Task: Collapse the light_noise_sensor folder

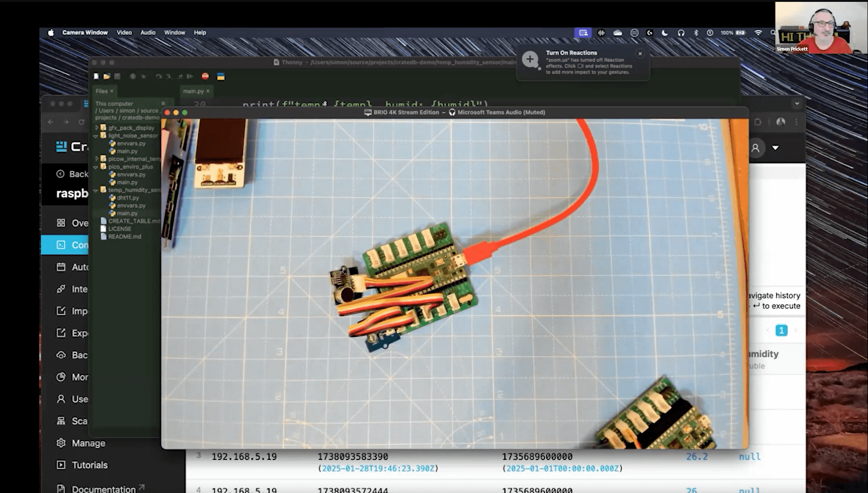Action: click(x=96, y=135)
